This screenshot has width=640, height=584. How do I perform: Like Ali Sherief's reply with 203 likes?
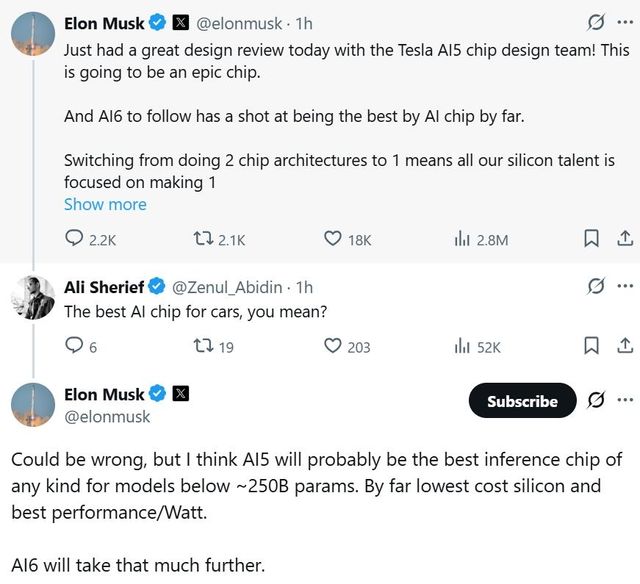[x=333, y=346]
